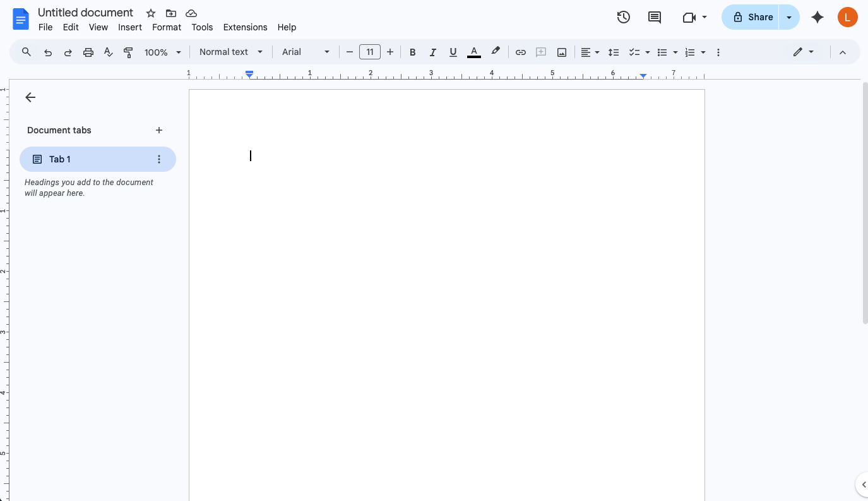Open the zoom 100% dropdown
This screenshot has width=868, height=501.
[x=162, y=52]
